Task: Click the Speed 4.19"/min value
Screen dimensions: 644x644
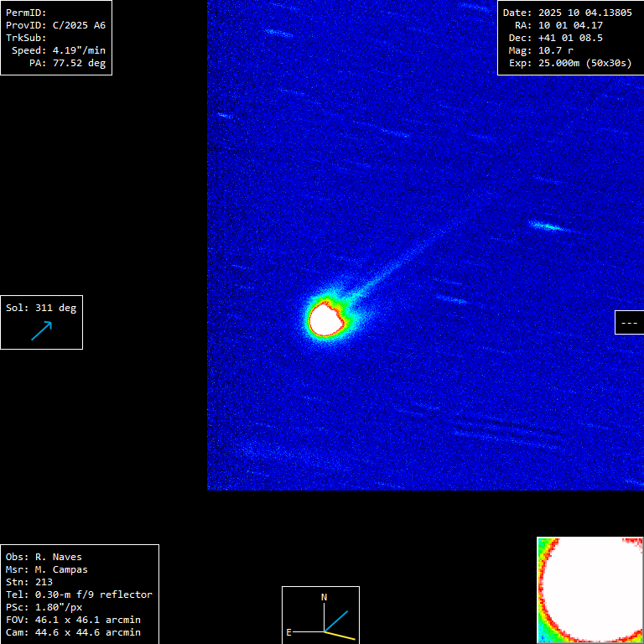Action: [58, 50]
